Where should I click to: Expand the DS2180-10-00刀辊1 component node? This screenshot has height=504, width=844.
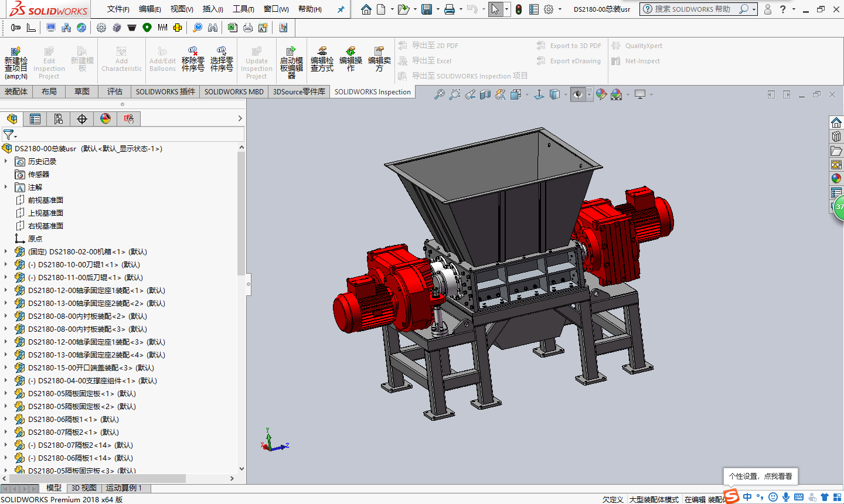tap(6, 264)
